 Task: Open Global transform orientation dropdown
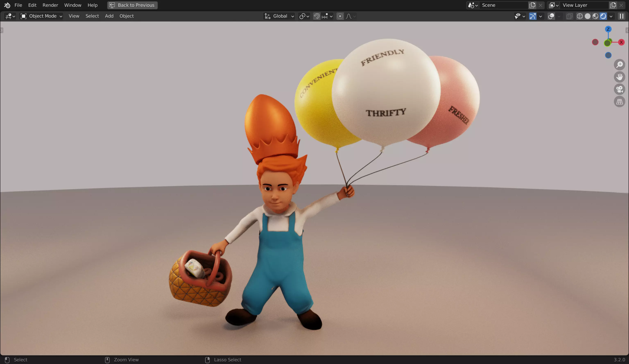coord(279,16)
